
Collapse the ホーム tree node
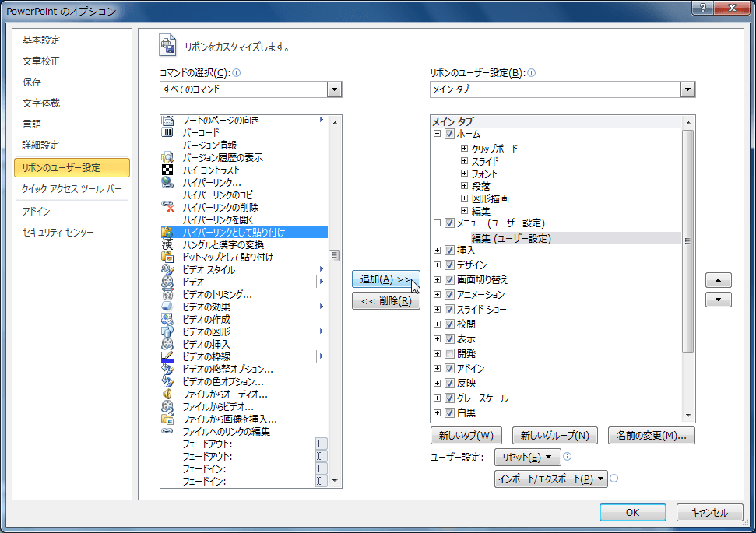tap(437, 134)
